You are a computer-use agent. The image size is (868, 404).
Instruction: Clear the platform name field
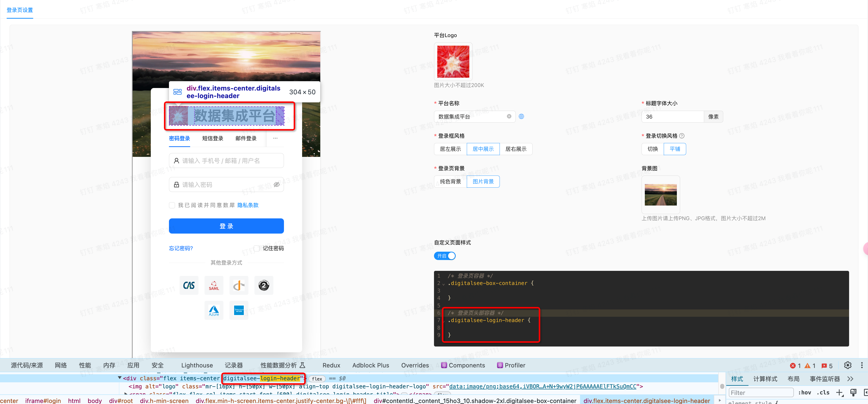coord(509,116)
